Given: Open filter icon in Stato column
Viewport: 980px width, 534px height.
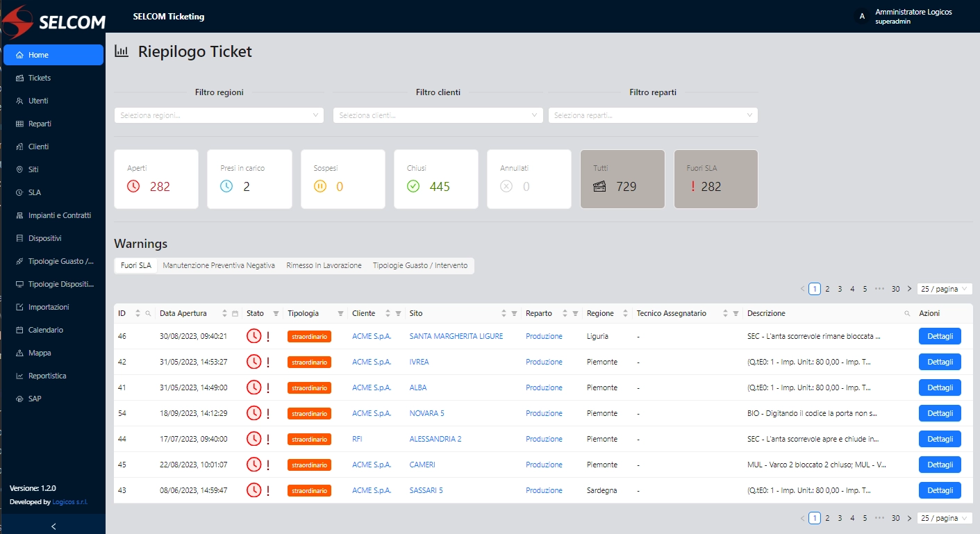Looking at the screenshot, I should 276,314.
